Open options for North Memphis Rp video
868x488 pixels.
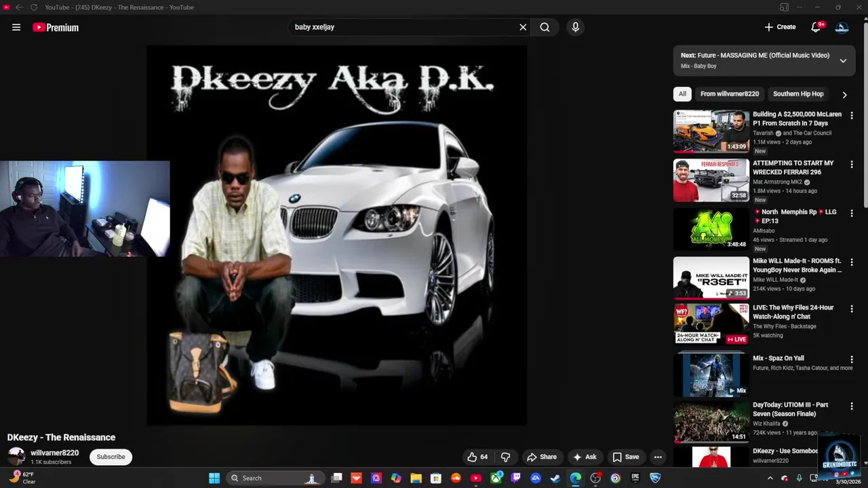coord(852,213)
